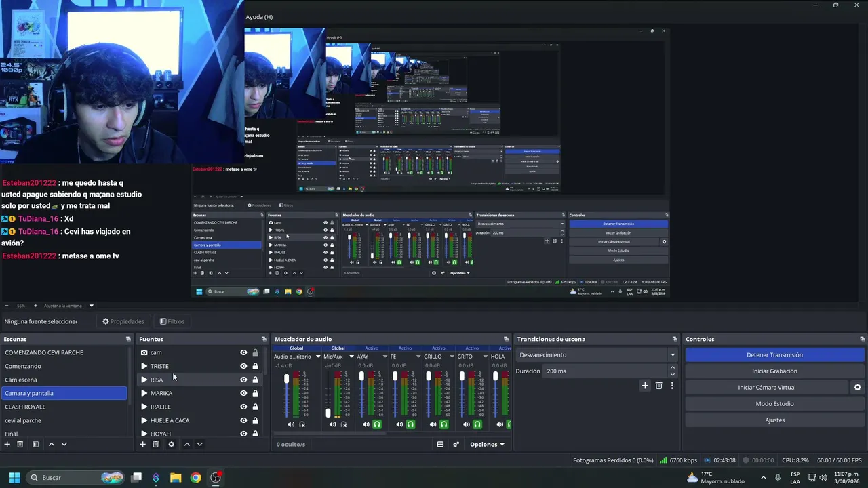The image size is (868, 488).
Task: Select the cevi al parche scene
Action: pos(65,420)
